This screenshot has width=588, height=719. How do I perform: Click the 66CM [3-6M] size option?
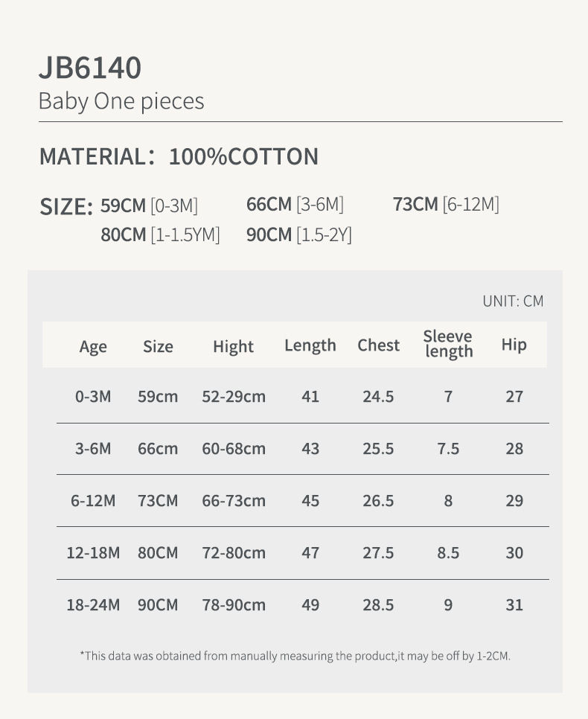tap(295, 205)
